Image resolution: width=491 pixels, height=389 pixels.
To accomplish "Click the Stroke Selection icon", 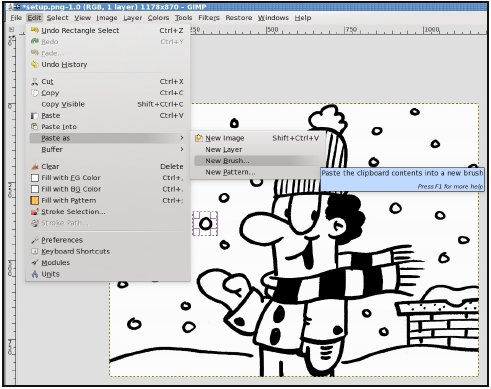I will point(35,212).
